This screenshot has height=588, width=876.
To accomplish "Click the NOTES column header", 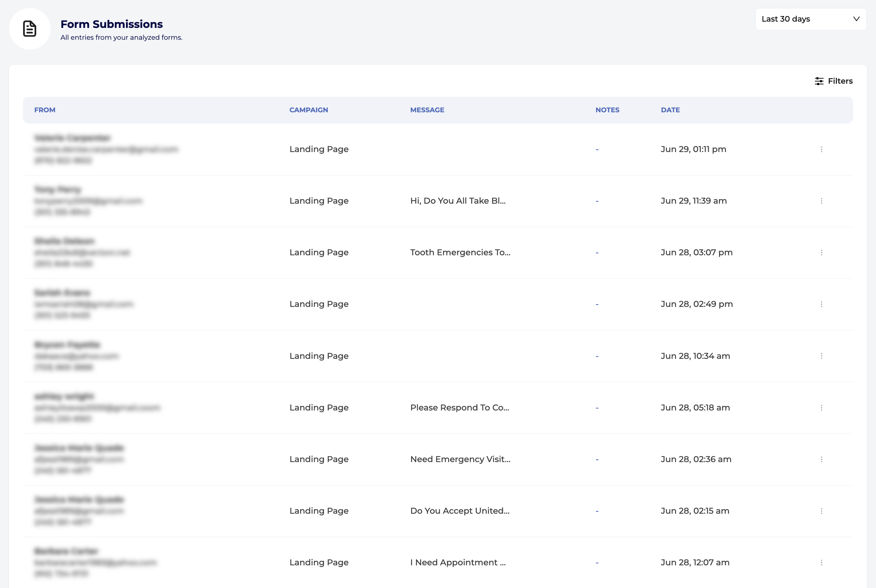I will [x=607, y=110].
